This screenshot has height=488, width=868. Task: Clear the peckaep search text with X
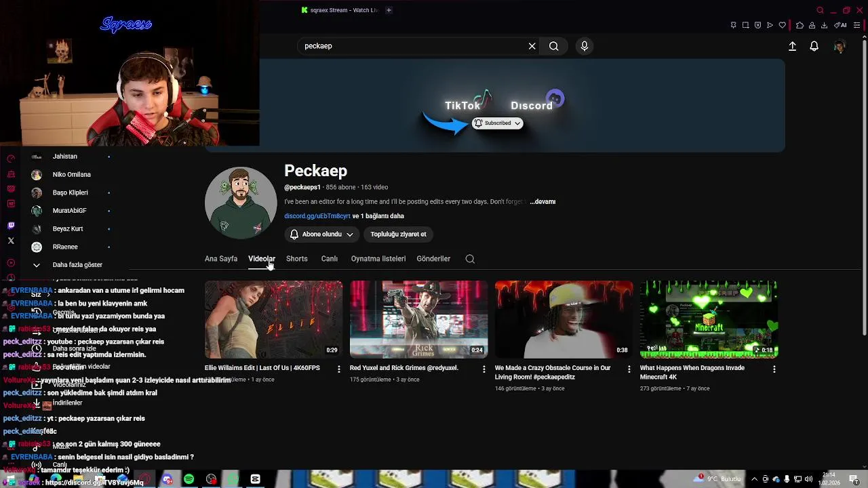tap(532, 46)
